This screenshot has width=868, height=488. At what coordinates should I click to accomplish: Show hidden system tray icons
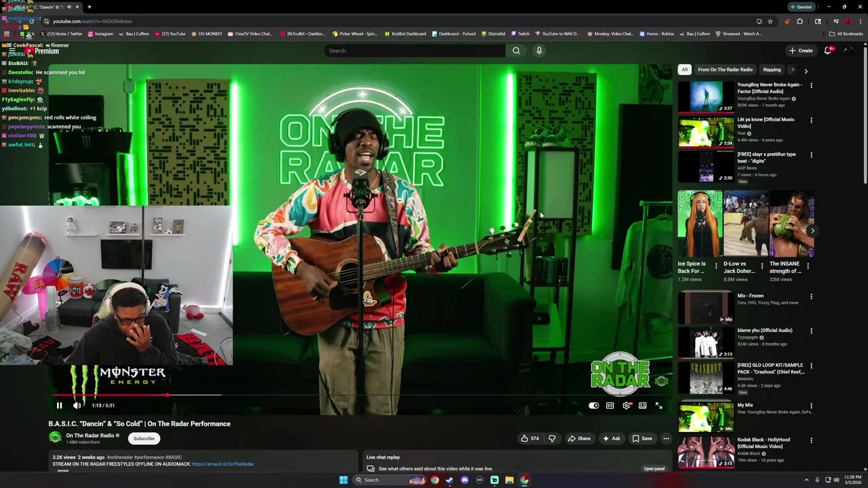pos(806,480)
